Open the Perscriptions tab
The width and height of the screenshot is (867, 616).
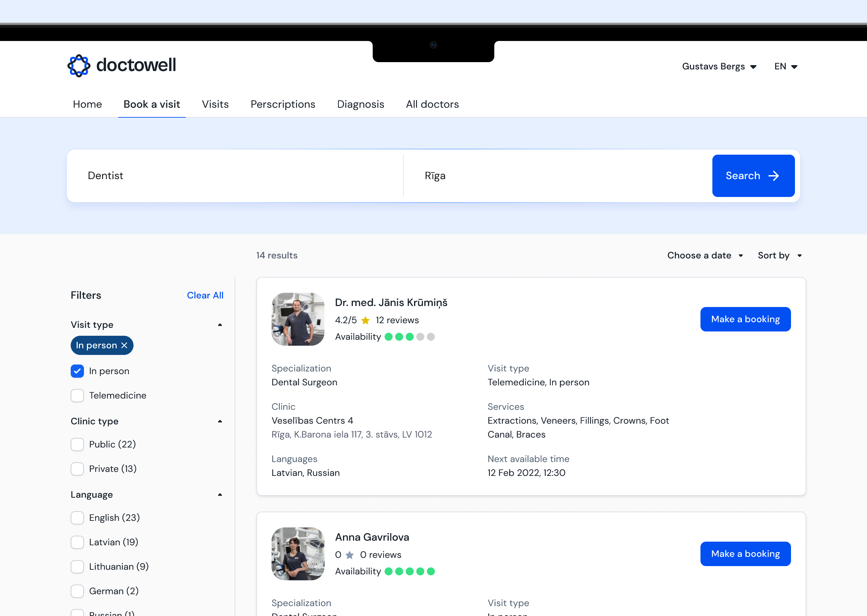pos(283,104)
